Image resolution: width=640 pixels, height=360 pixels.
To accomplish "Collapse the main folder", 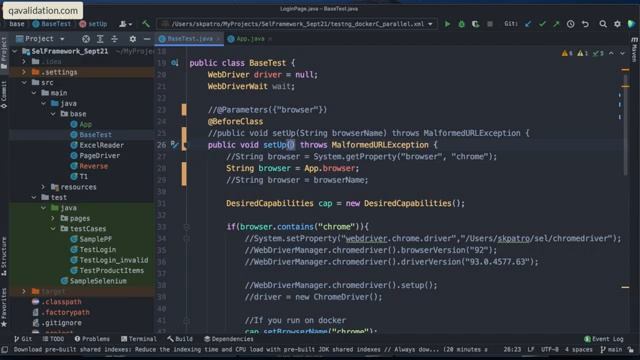I will pyautogui.click(x=34, y=93).
